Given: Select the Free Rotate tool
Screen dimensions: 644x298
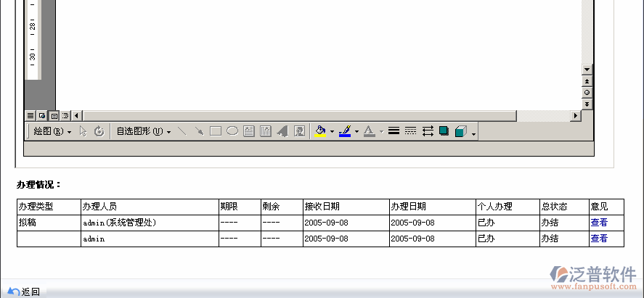Looking at the screenshot, I should (x=99, y=131).
